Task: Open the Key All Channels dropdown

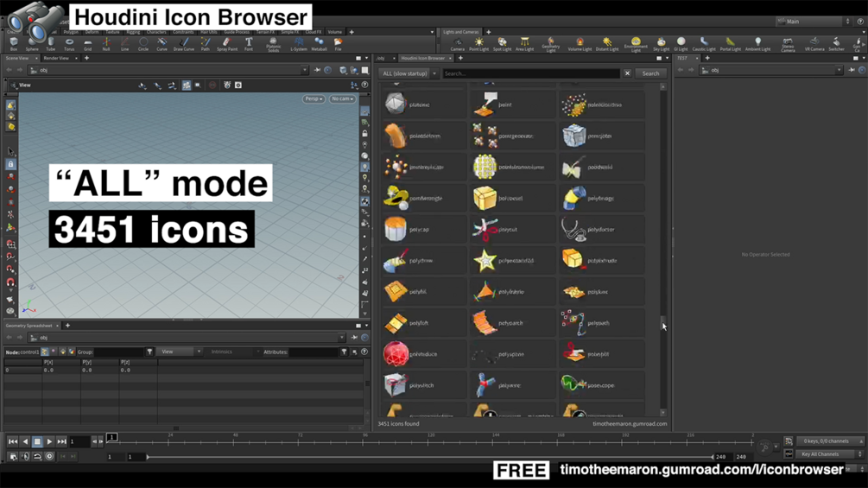Action: tap(831, 453)
